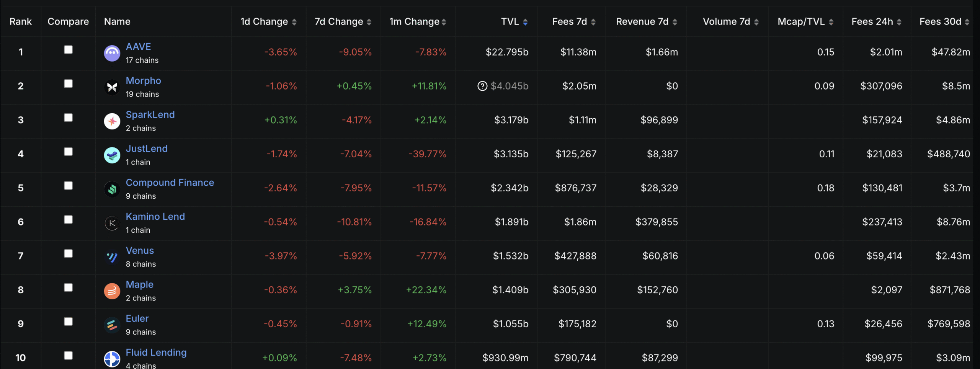Click Euler's Fees 30d value $769,598
The image size is (980, 369).
coord(949,324)
